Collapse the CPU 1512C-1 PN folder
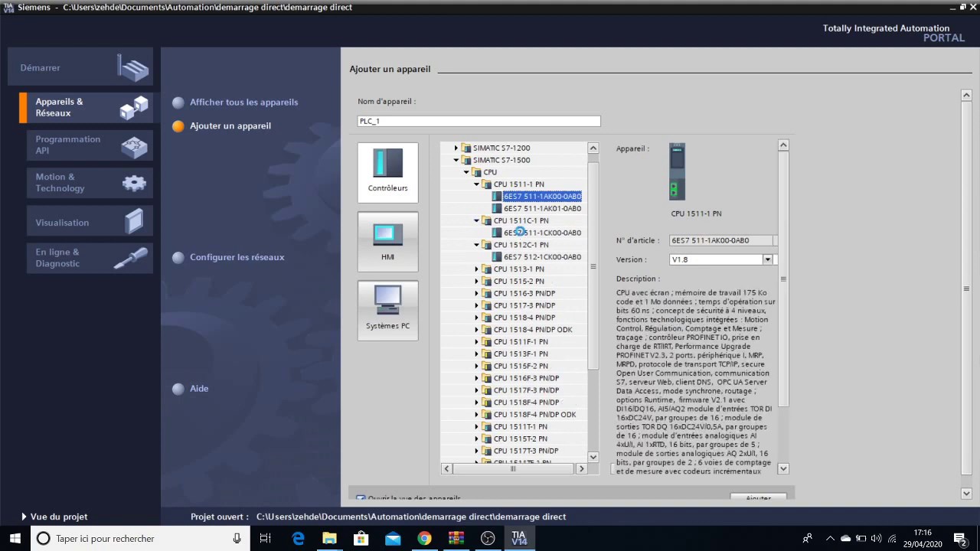 [x=476, y=245]
